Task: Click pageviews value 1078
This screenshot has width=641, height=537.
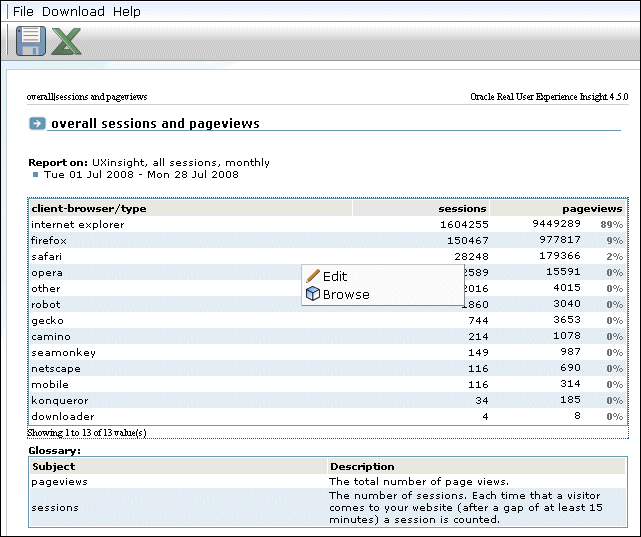Action: click(567, 335)
